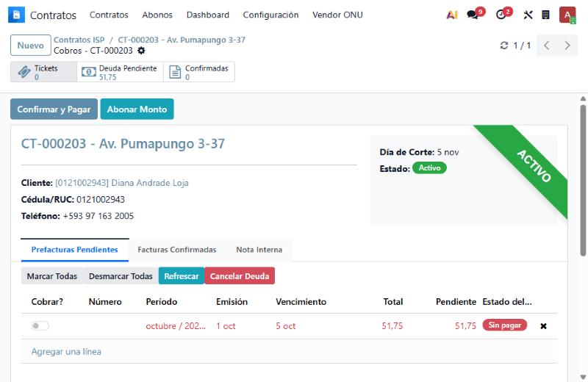Click the Sin pagar status badge
The image size is (588, 382).
click(505, 325)
